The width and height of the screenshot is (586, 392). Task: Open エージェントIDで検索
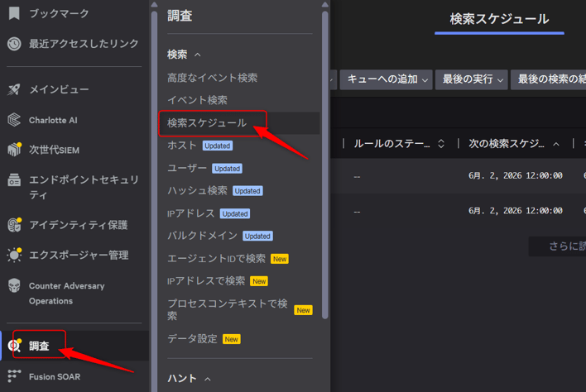[216, 258]
